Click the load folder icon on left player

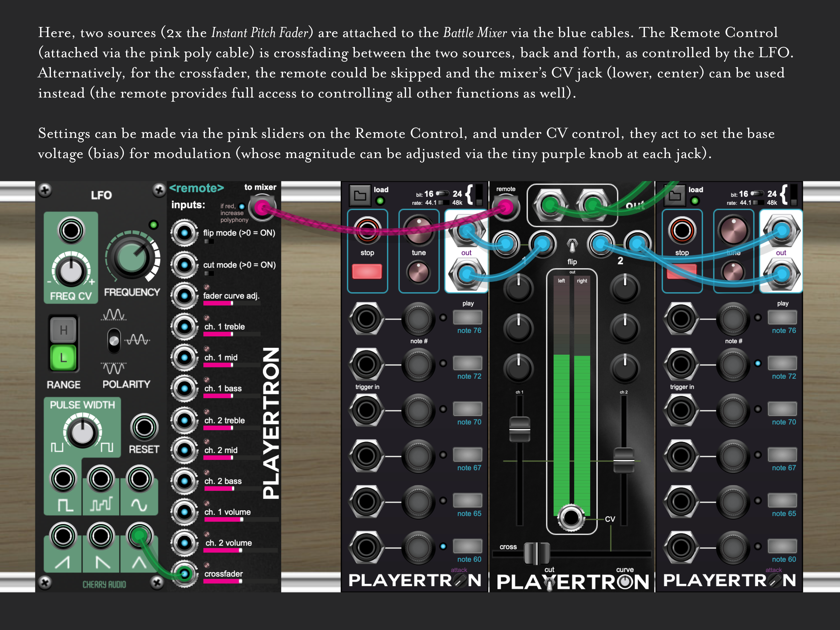point(360,196)
